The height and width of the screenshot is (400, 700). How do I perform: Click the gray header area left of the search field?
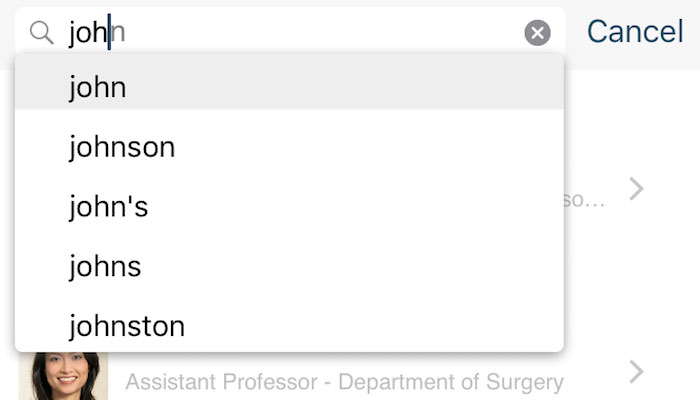point(7,32)
